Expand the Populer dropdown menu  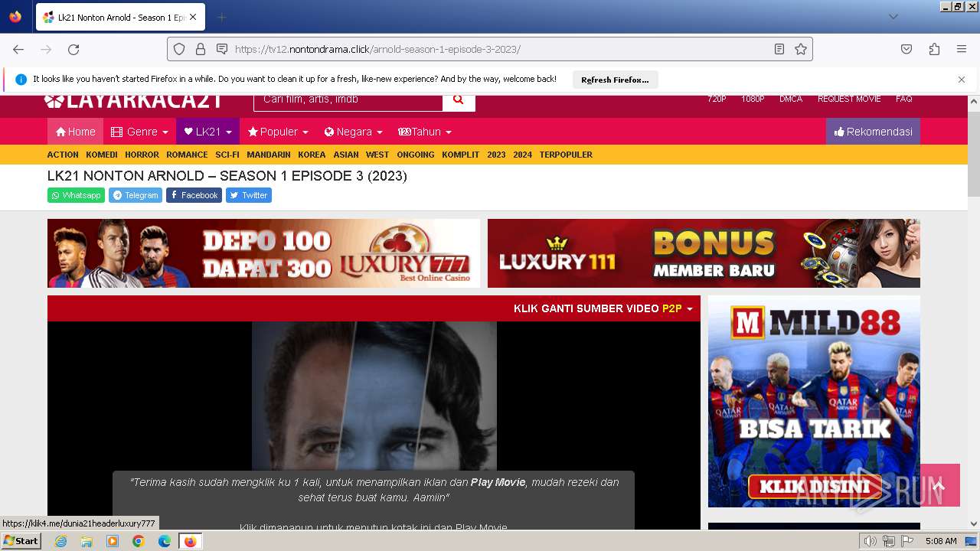pyautogui.click(x=278, y=132)
